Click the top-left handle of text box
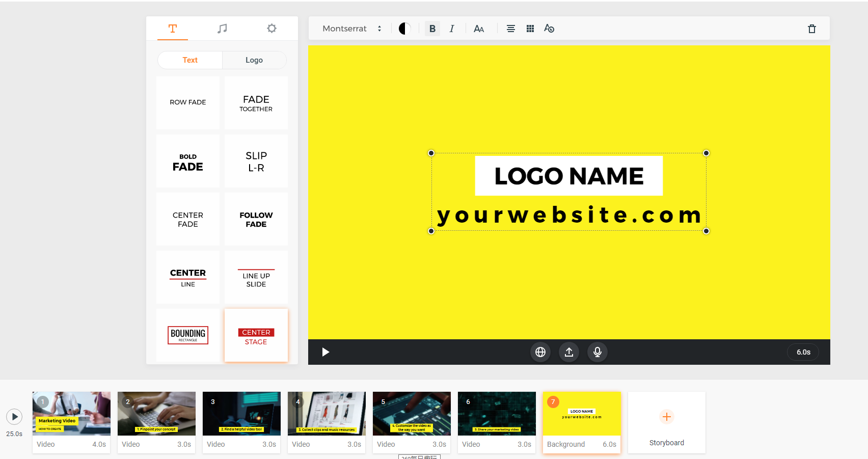The height and width of the screenshot is (459, 868). (431, 153)
